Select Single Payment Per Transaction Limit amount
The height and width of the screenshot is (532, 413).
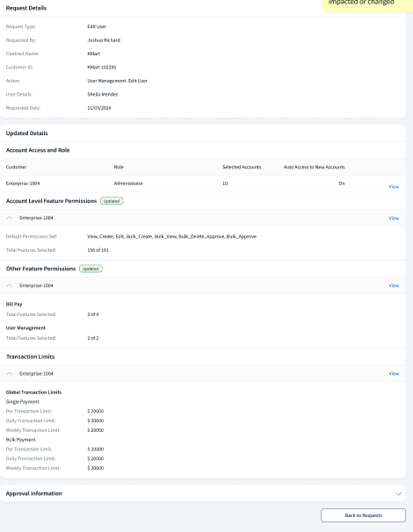click(x=96, y=411)
